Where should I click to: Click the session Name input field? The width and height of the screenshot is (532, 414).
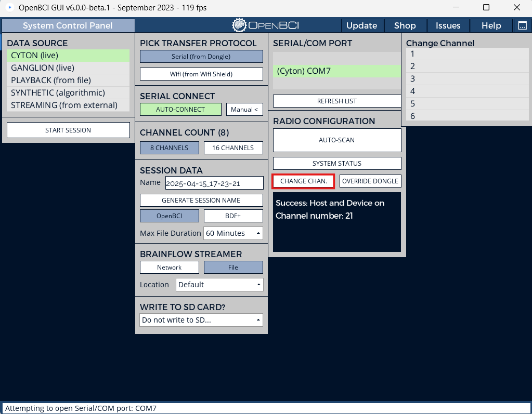click(214, 183)
